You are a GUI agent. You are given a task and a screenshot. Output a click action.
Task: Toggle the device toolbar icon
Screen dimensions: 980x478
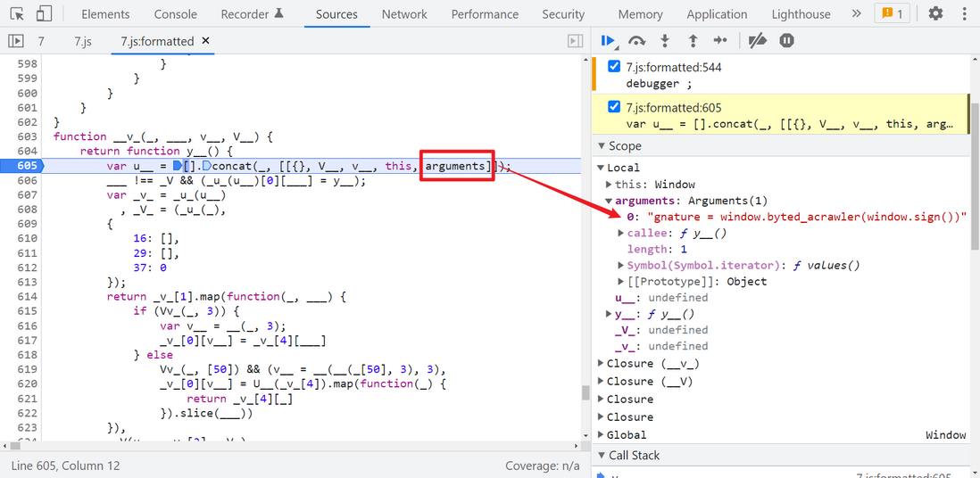pyautogui.click(x=43, y=13)
